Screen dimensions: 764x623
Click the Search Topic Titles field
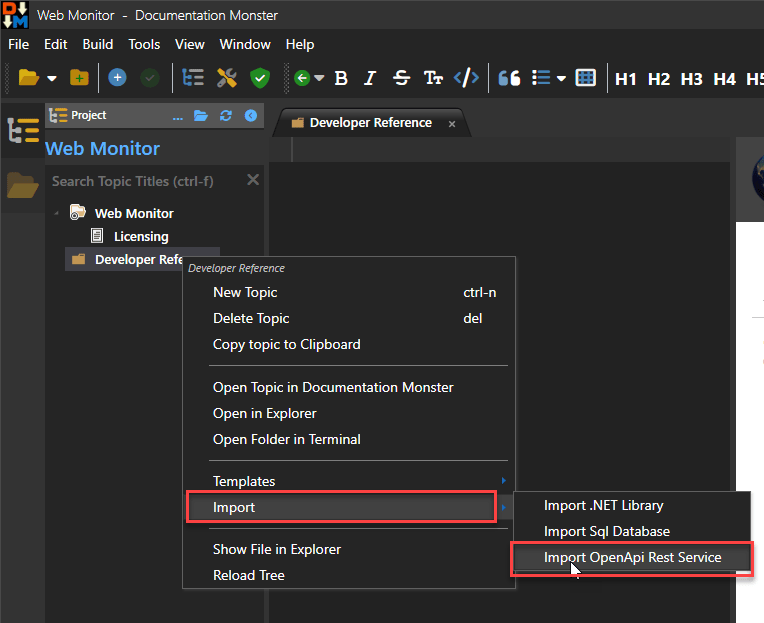pyautogui.click(x=146, y=181)
